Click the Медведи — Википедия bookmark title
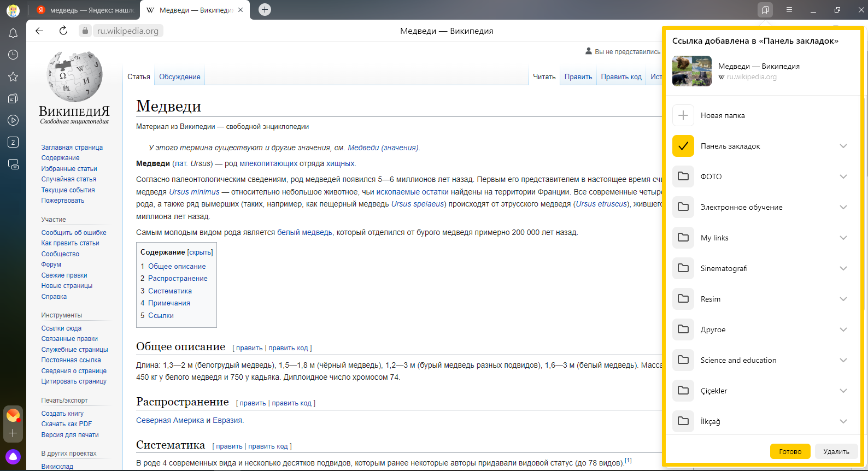868x471 pixels. pos(759,66)
